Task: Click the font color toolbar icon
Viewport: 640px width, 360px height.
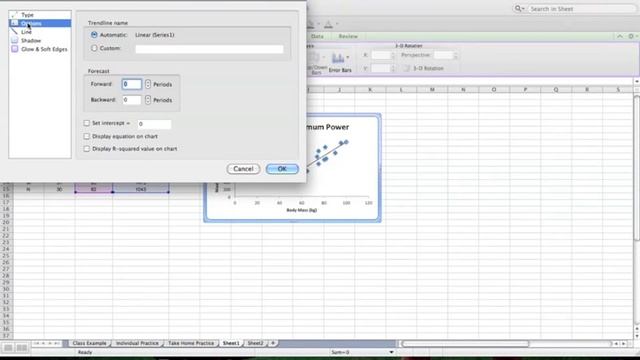Action: (328, 25)
